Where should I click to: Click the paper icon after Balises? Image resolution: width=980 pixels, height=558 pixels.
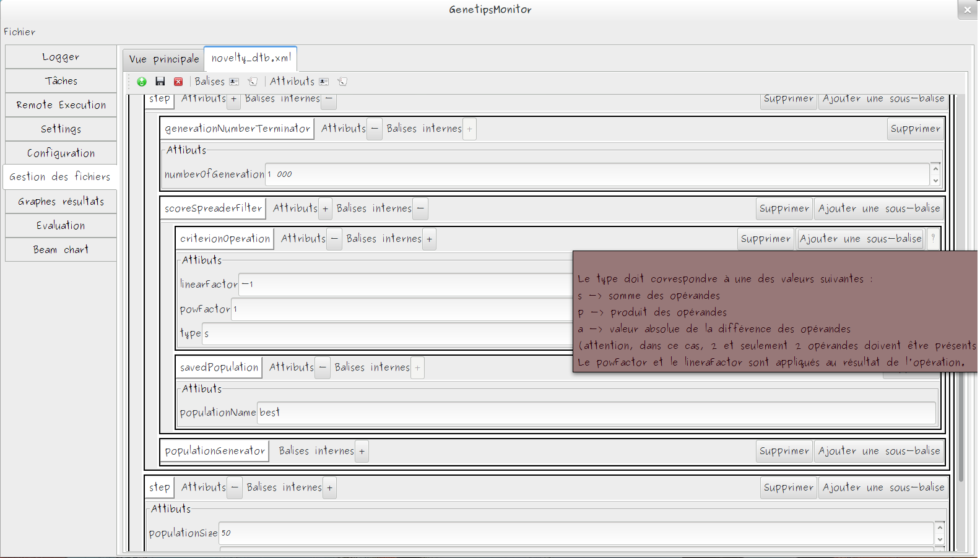(x=253, y=82)
